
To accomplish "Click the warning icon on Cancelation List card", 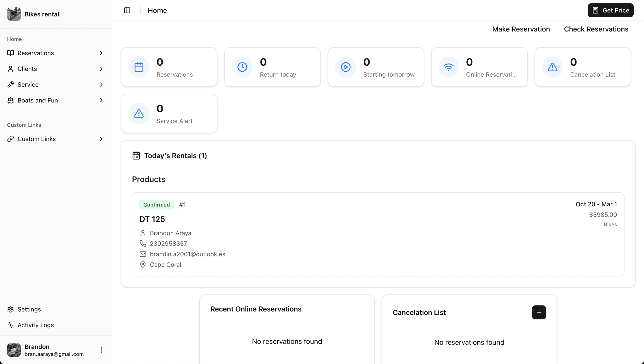I will pos(552,67).
